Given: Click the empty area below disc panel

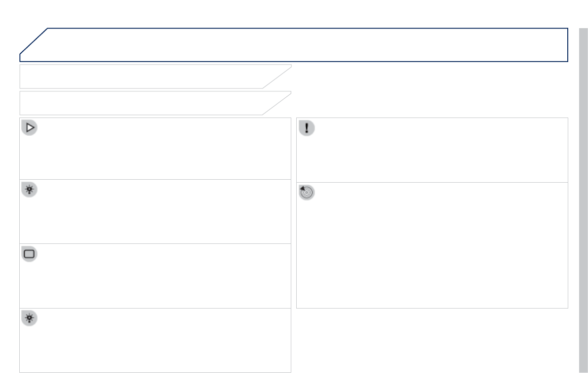Looking at the screenshot, I should coord(432,341).
